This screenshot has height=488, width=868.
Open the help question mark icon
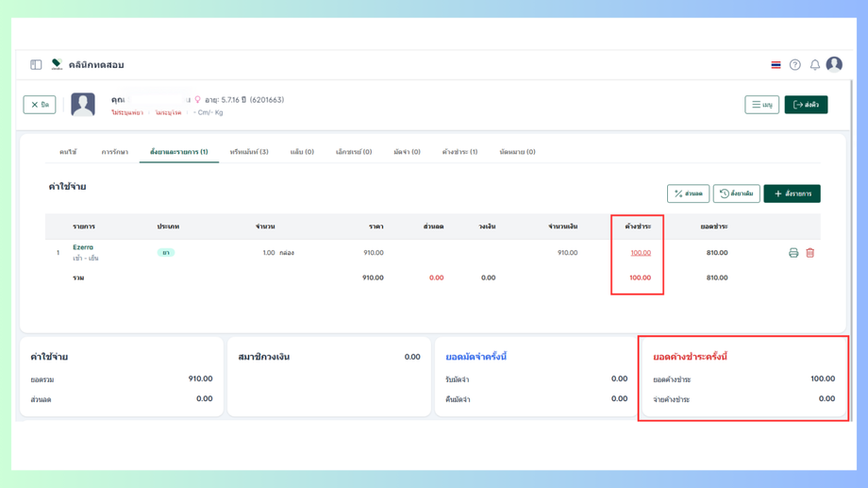[795, 65]
